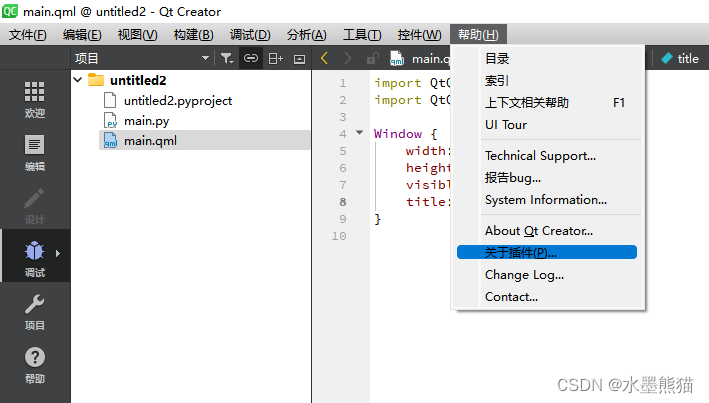
Task: Click the Qt Creator logo in title bar
Action: [10, 11]
